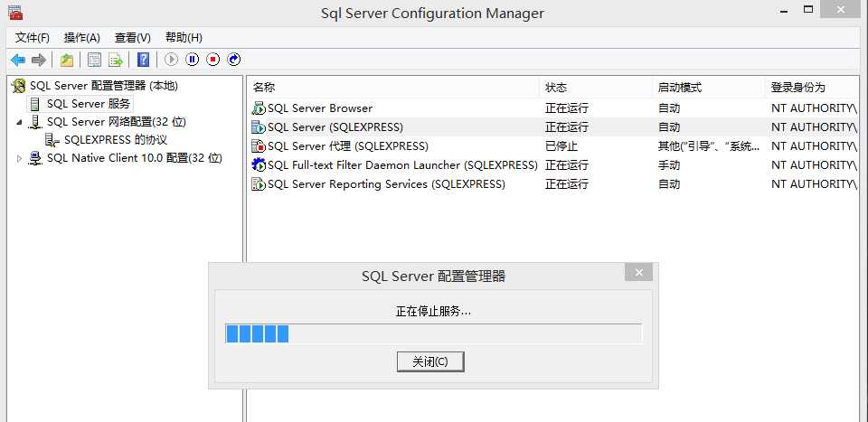
Task: Open the 帮助(H) menu
Action: [x=184, y=38]
